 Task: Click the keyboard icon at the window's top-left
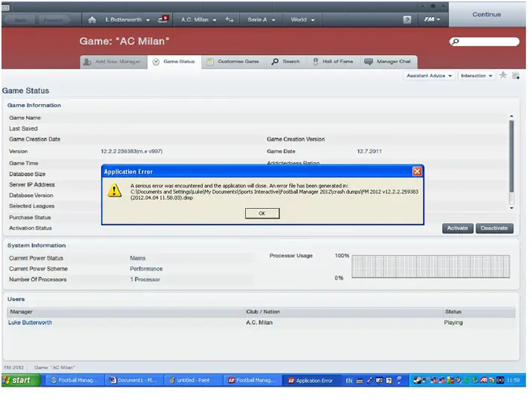[5, 7]
